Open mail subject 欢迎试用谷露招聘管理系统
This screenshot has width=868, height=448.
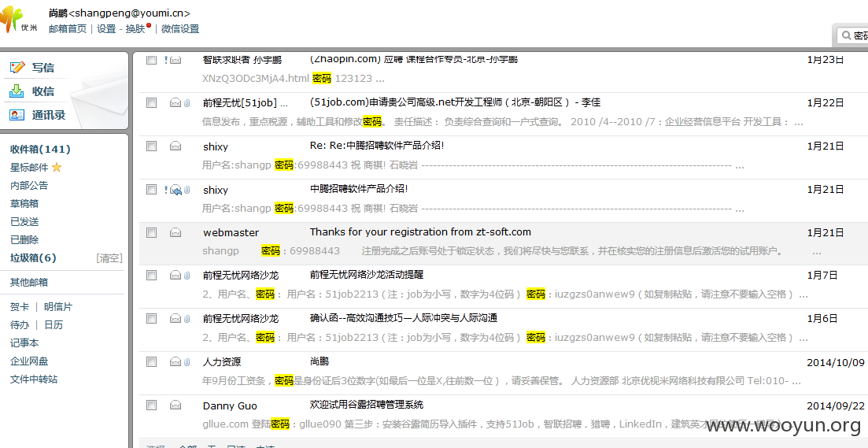(x=367, y=405)
